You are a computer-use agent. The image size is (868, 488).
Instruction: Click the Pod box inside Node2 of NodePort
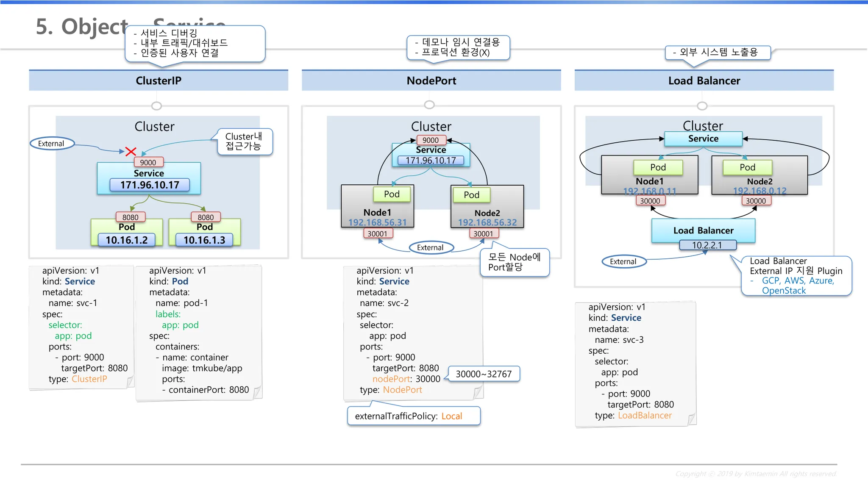click(x=471, y=195)
